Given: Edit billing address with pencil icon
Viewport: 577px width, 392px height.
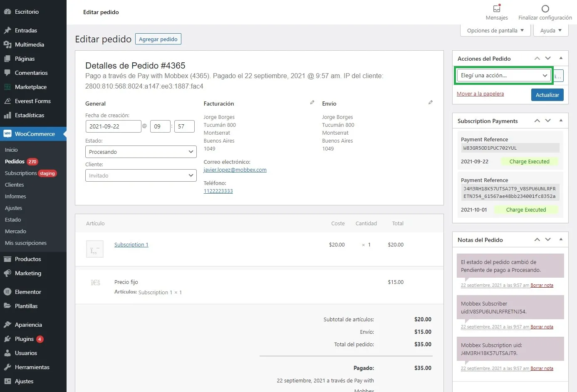Looking at the screenshot, I should [312, 102].
